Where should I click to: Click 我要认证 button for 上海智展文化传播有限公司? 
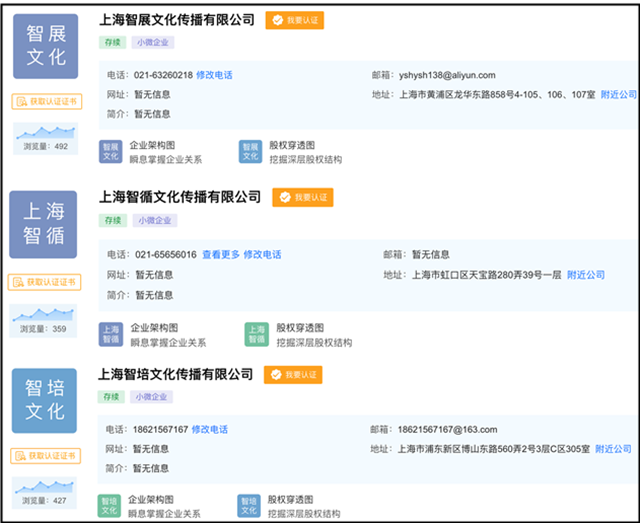[295, 20]
